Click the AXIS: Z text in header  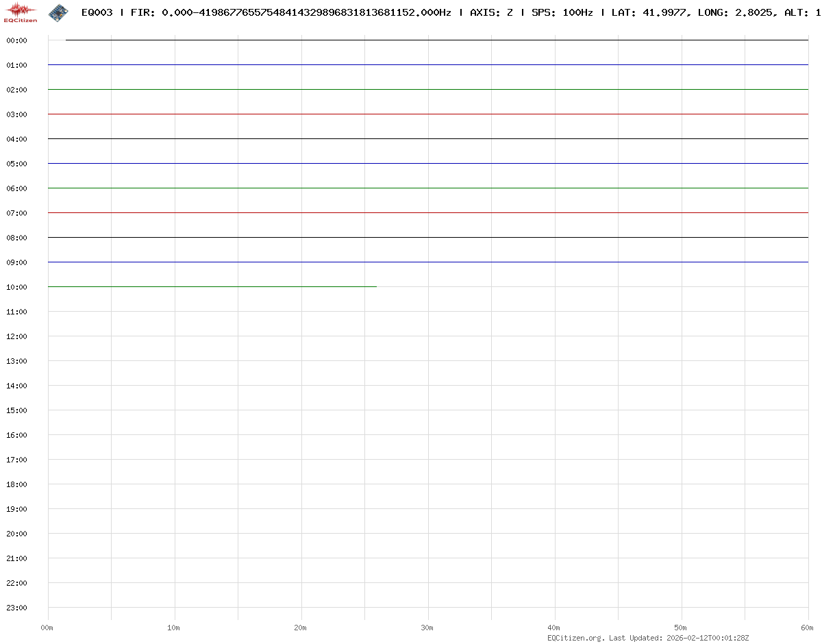pos(491,12)
